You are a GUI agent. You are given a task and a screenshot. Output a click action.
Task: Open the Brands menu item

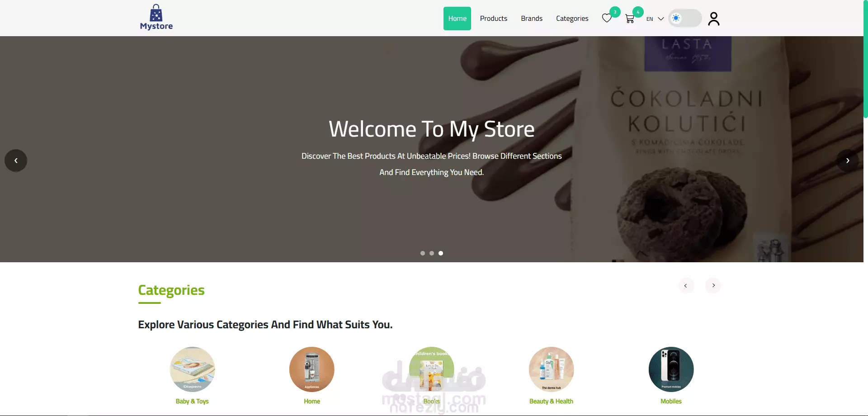pos(532,19)
